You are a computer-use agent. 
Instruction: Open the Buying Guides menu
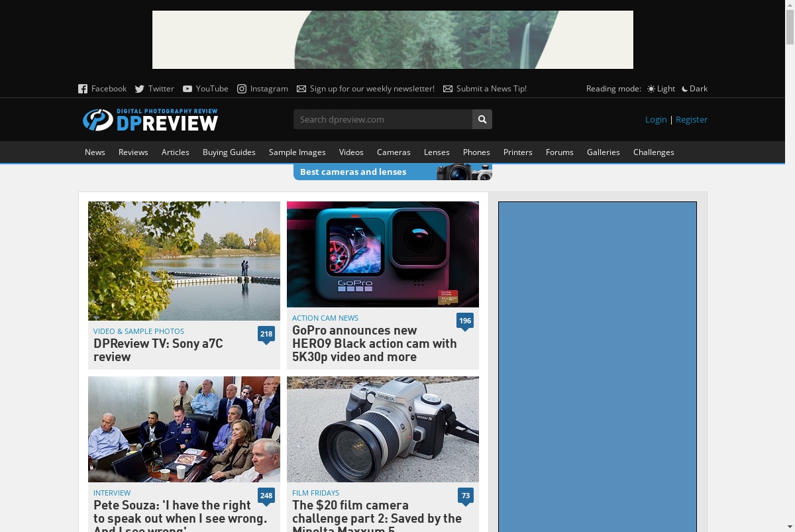pyautogui.click(x=229, y=152)
